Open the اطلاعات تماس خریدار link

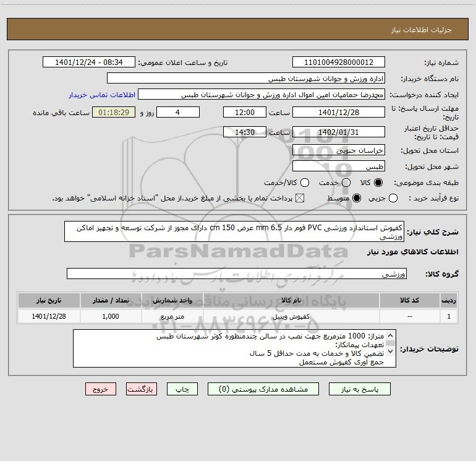pos(102,95)
